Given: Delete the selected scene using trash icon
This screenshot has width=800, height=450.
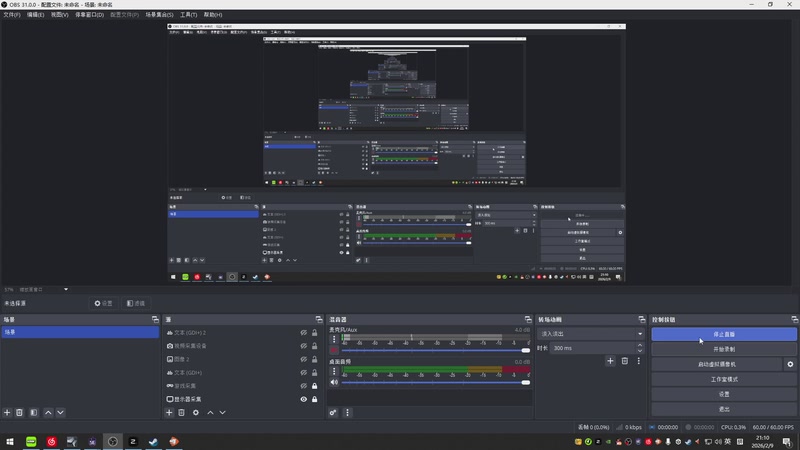Looking at the screenshot, I should click(x=20, y=412).
